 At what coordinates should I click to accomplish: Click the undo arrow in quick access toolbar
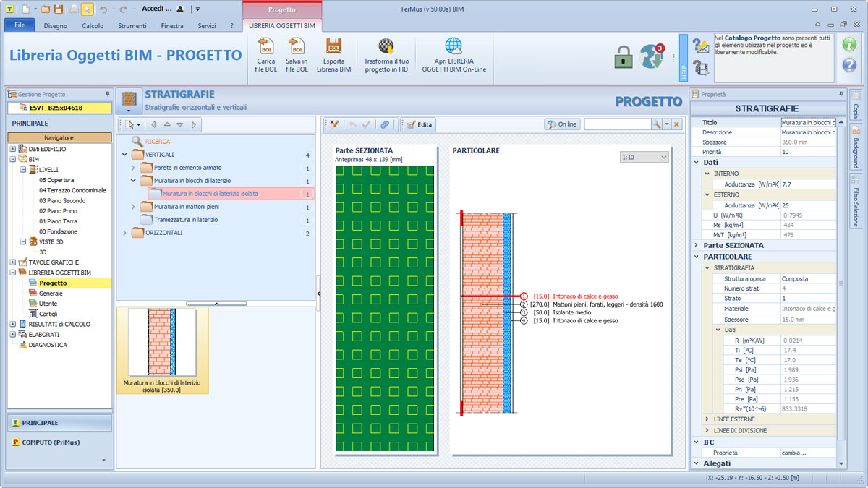[103, 9]
